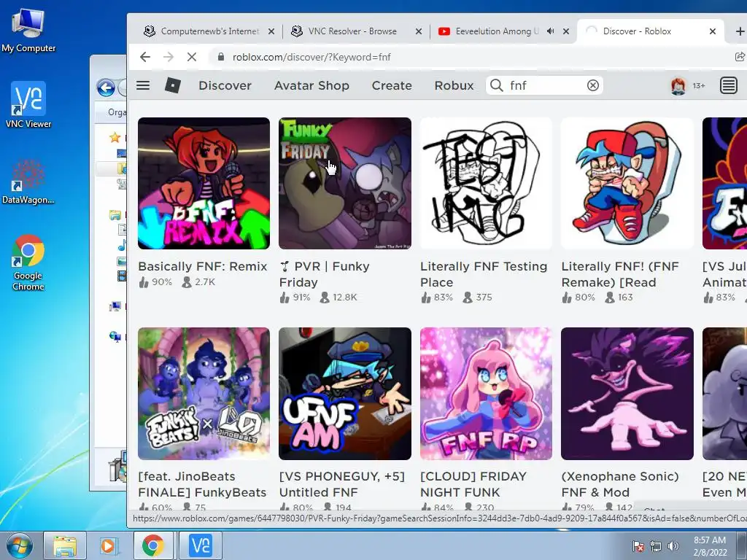The width and height of the screenshot is (747, 560).
Task: Open Literally FNF! (FNF Remake) thumbnail
Action: [627, 183]
